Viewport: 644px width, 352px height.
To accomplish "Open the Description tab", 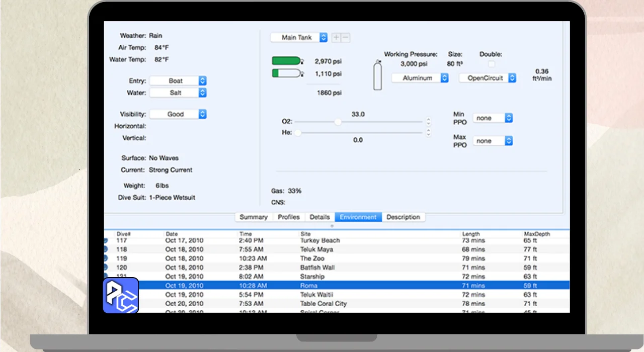I will pyautogui.click(x=403, y=217).
